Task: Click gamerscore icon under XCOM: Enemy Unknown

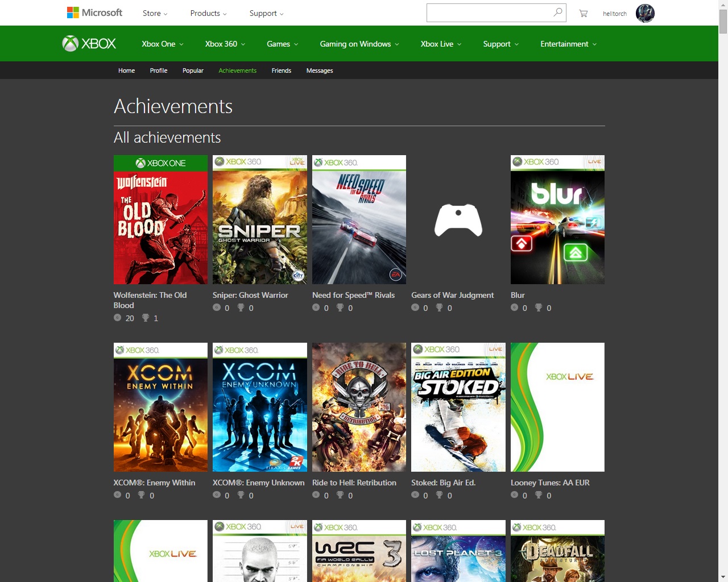Action: pyautogui.click(x=217, y=495)
